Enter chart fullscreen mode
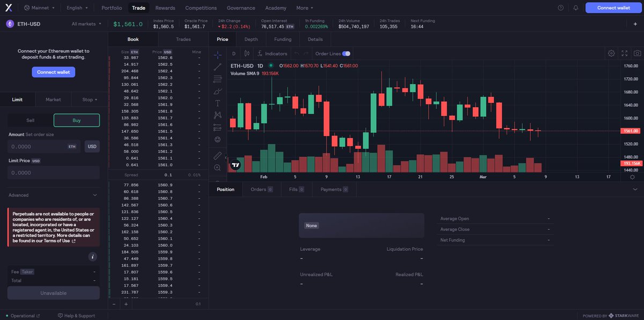 pyautogui.click(x=624, y=54)
